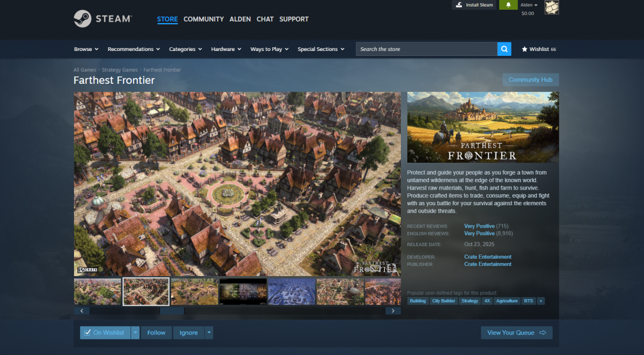Click the Crate Entertainment developer link
This screenshot has width=644, height=355.
tap(487, 257)
